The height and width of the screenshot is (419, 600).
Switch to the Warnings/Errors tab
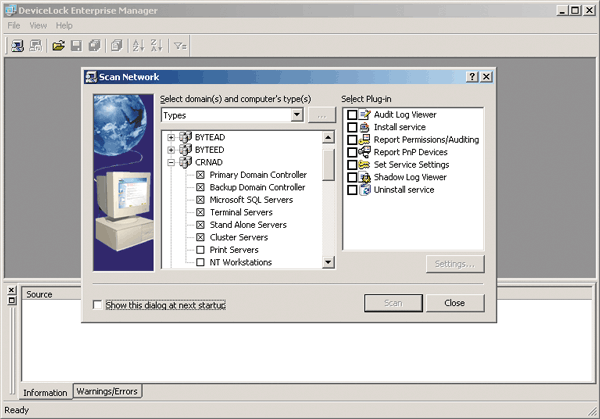pyautogui.click(x=107, y=391)
